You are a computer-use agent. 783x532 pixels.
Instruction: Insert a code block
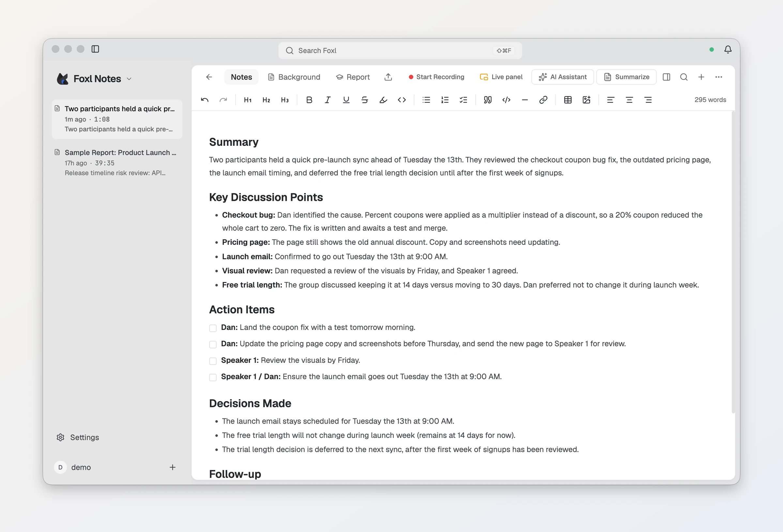506,100
